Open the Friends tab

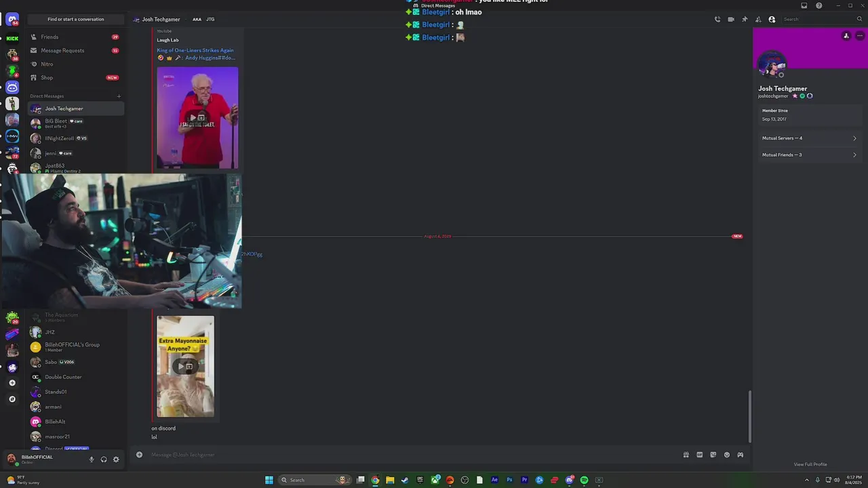click(76, 37)
